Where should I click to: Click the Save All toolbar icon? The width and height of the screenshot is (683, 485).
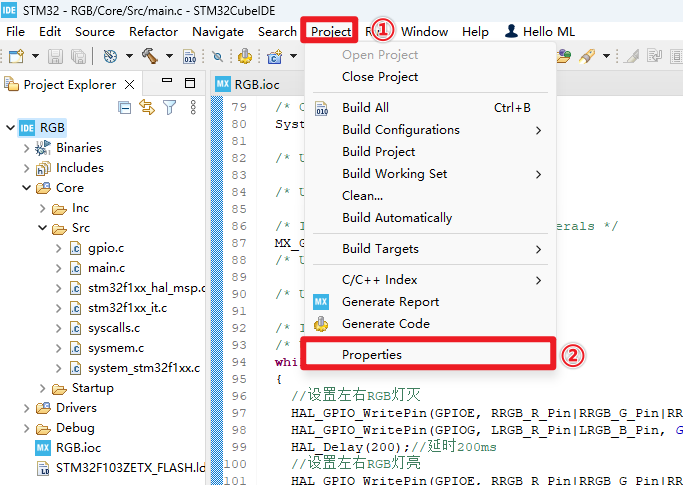click(x=78, y=56)
